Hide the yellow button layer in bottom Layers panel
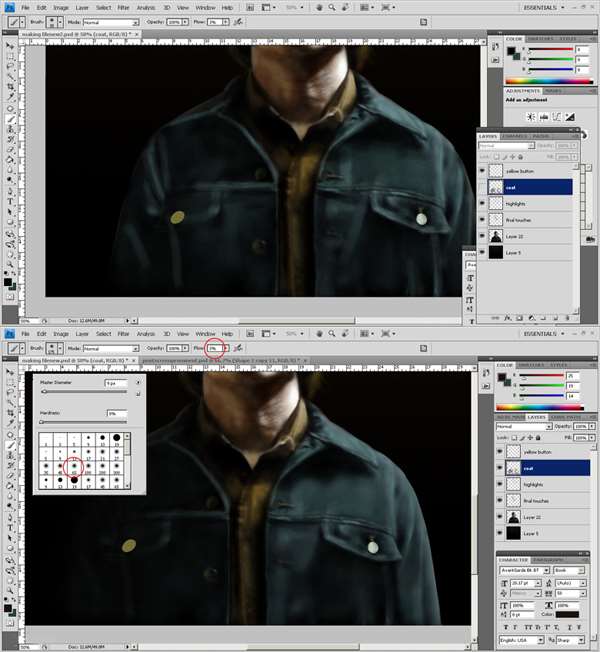This screenshot has height=652, width=600. coord(500,452)
